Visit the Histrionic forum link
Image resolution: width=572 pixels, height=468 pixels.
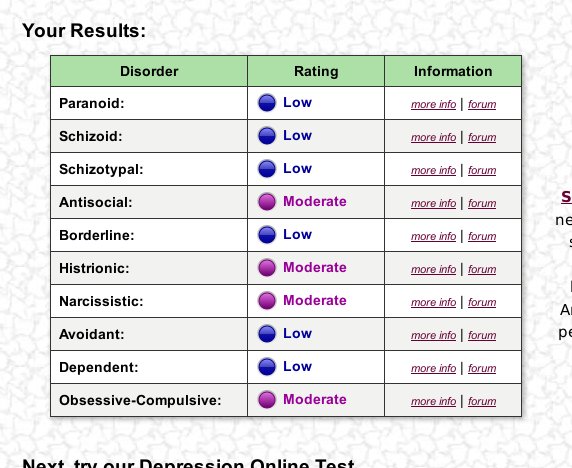pos(482,269)
